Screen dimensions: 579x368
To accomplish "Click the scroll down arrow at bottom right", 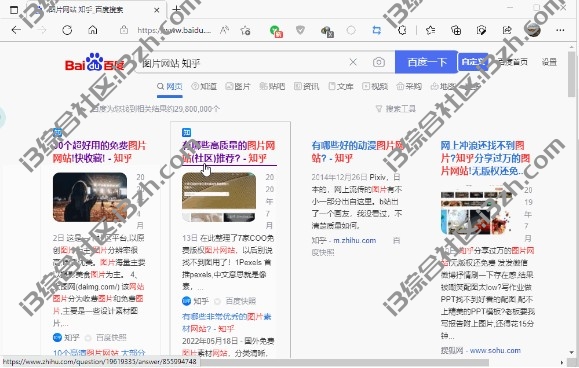I will pyautogui.click(x=572, y=352).
